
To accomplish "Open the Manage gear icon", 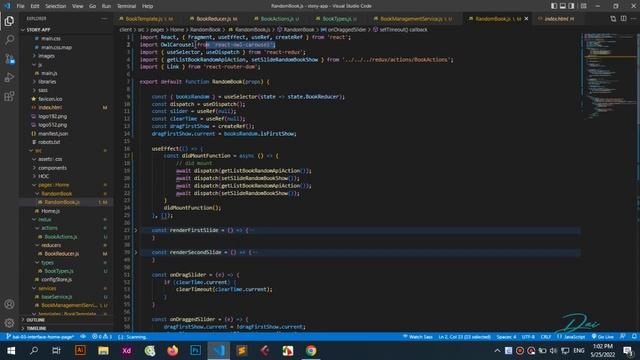I will 9,323.
